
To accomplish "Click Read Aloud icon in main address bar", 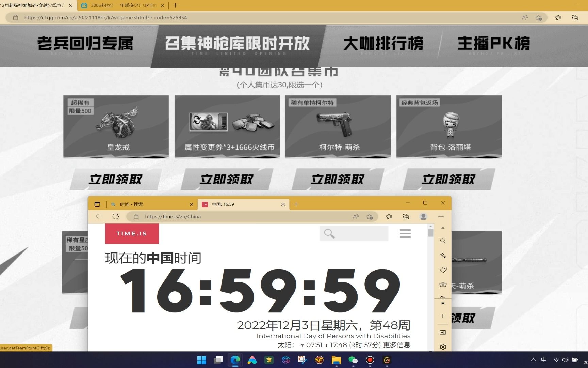I will pyautogui.click(x=525, y=18).
